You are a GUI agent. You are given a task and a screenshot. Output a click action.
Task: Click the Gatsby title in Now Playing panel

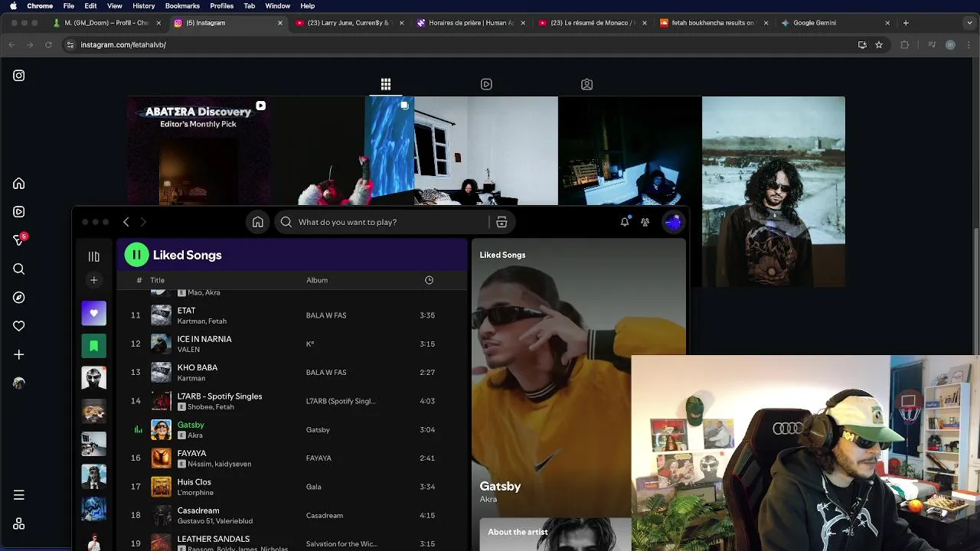pyautogui.click(x=500, y=486)
